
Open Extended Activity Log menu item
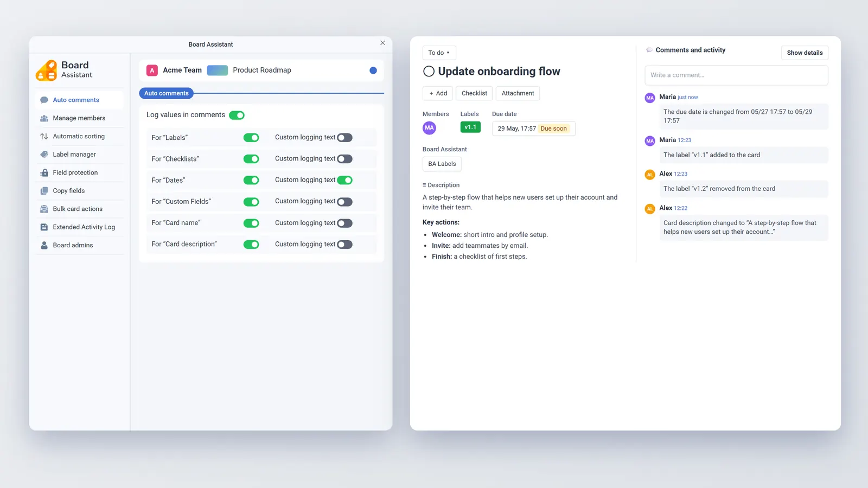(x=79, y=227)
